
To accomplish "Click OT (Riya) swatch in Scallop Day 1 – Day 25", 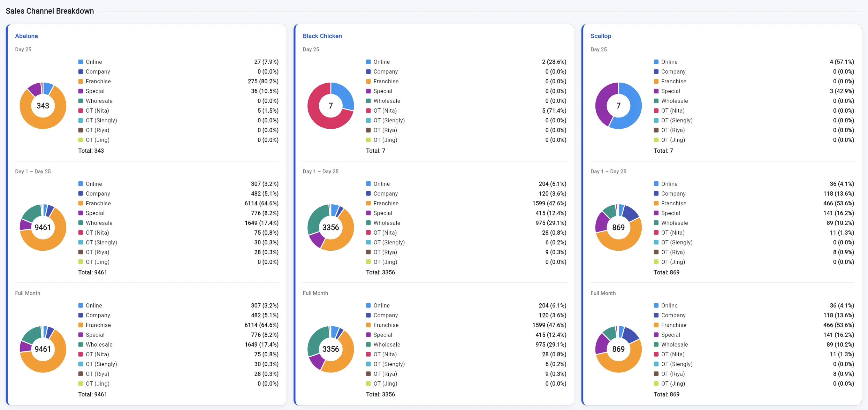I will (656, 252).
